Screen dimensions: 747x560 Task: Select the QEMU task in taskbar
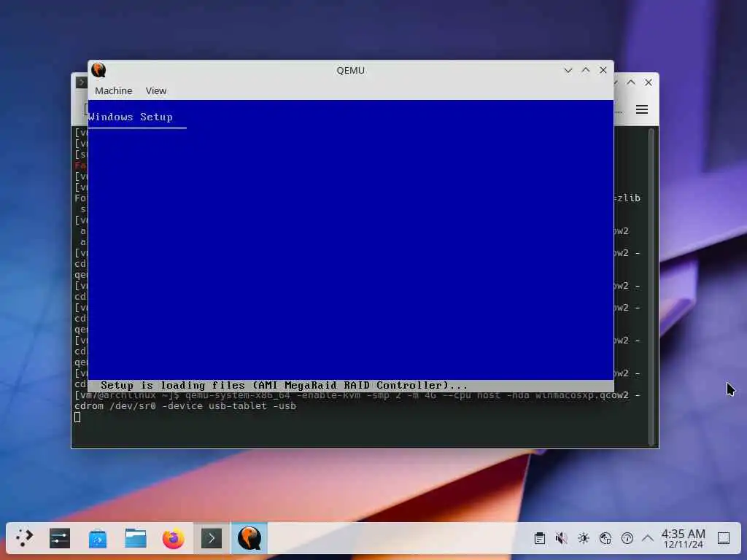pos(249,538)
